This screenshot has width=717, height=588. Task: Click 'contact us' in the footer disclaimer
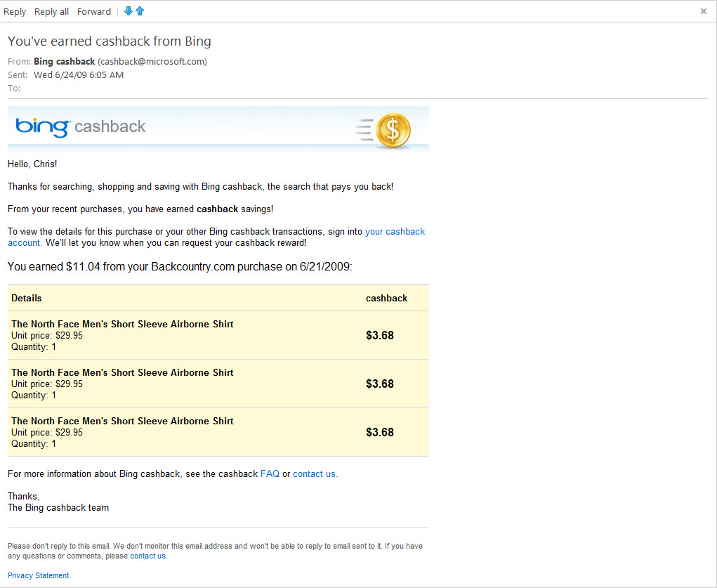coord(147,556)
